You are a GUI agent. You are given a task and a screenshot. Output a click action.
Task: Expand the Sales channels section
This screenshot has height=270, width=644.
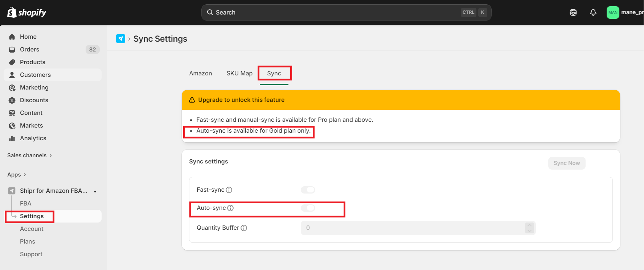click(30, 155)
